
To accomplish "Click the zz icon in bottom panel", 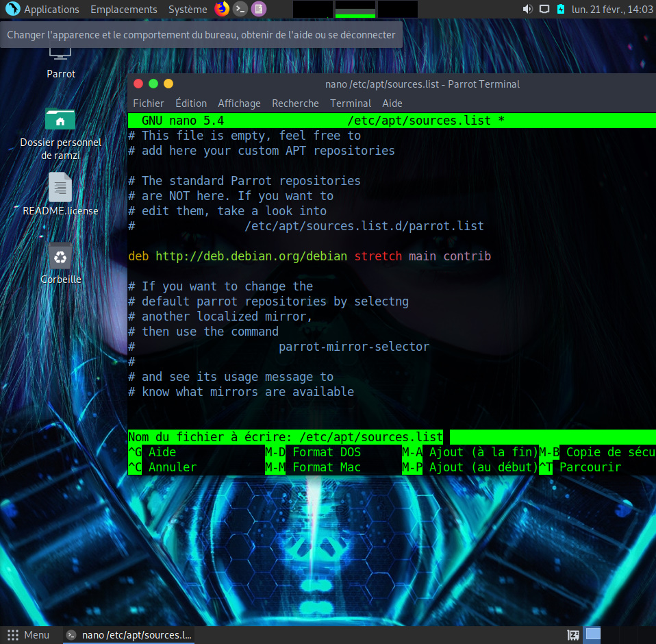I will (572, 635).
